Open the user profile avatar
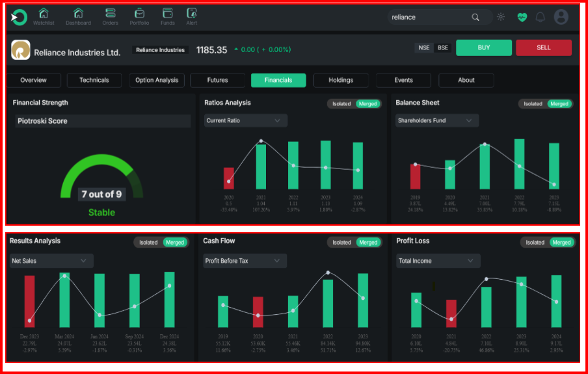The height and width of the screenshot is (374, 588). [561, 18]
